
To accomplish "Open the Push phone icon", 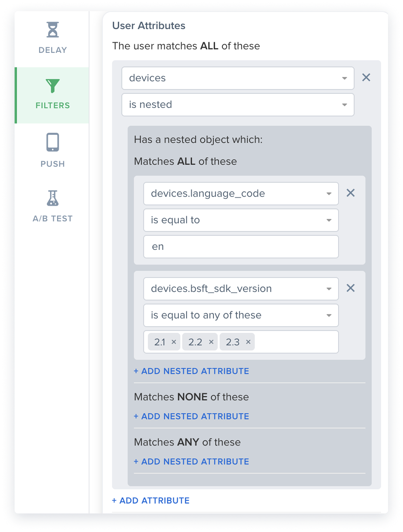I will click(x=53, y=142).
